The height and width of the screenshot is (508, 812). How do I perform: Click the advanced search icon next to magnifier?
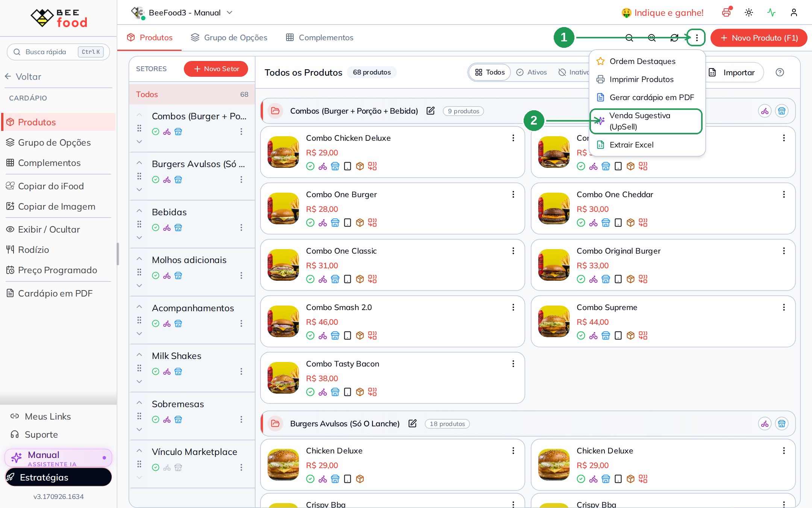click(x=652, y=38)
